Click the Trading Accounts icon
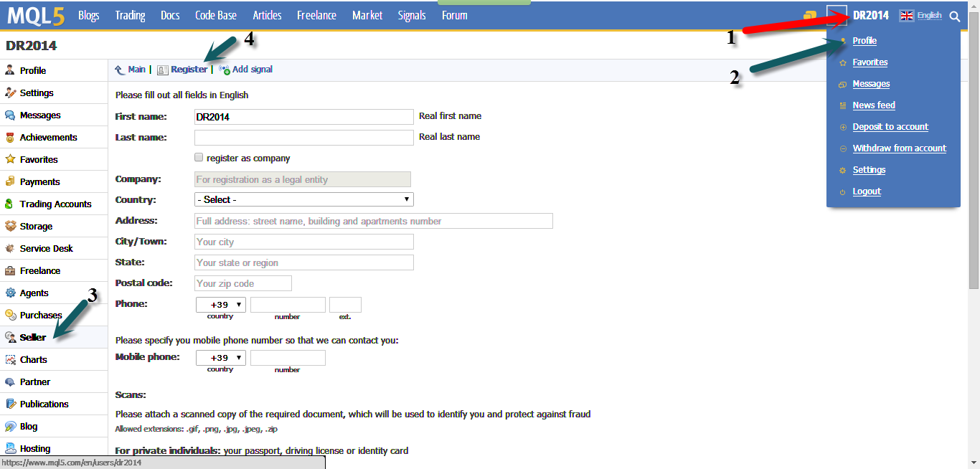980x469 pixels. pyautogui.click(x=10, y=204)
